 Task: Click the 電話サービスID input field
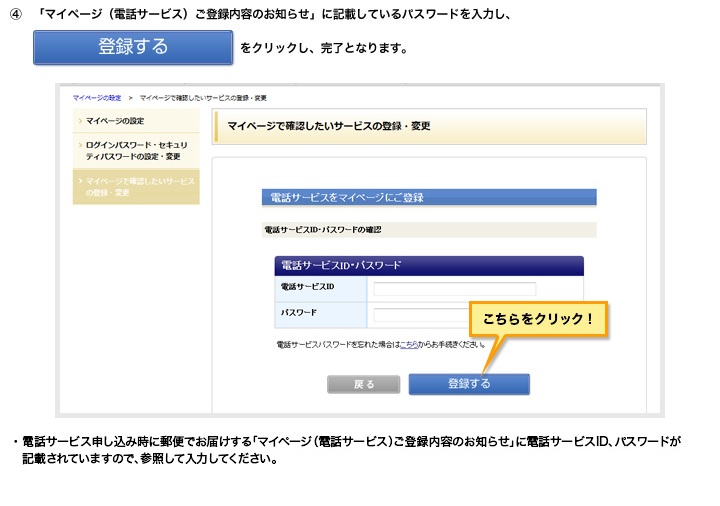pyautogui.click(x=454, y=289)
